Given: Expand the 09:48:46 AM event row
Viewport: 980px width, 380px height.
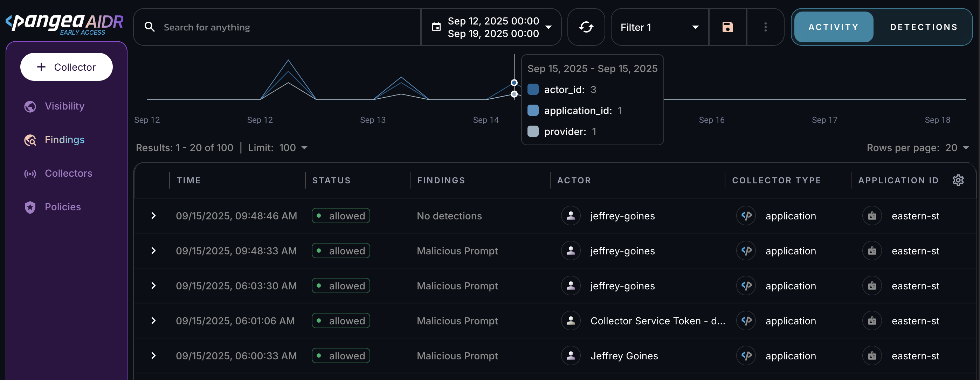Looking at the screenshot, I should pyautogui.click(x=153, y=216).
